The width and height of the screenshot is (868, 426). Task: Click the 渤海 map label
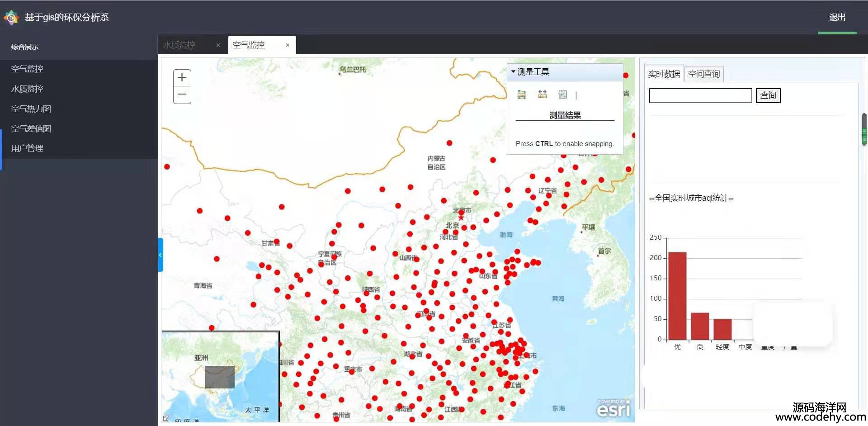[x=506, y=235]
